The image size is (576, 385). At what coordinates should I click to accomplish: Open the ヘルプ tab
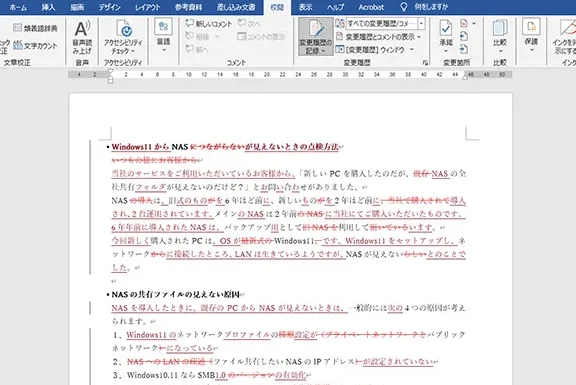(x=335, y=7)
